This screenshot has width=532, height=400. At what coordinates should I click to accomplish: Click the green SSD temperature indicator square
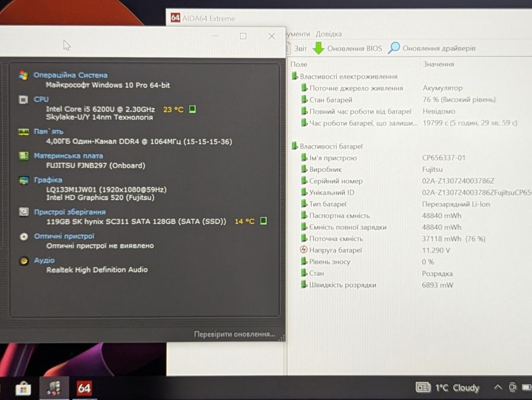263,221
